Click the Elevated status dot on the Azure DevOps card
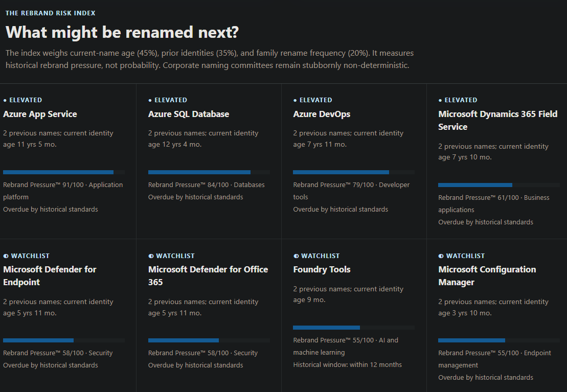The image size is (567, 392). tap(295, 100)
